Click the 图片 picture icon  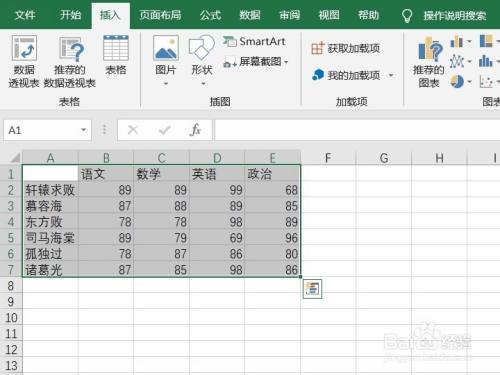point(166,48)
